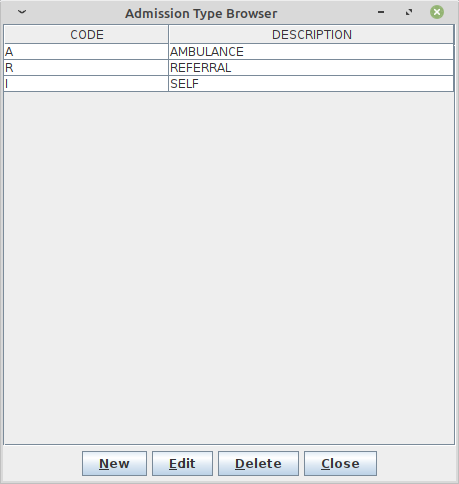Image resolution: width=459 pixels, height=484 pixels.
Task: Maximize the Admission Type Browser window
Action: (409, 12)
